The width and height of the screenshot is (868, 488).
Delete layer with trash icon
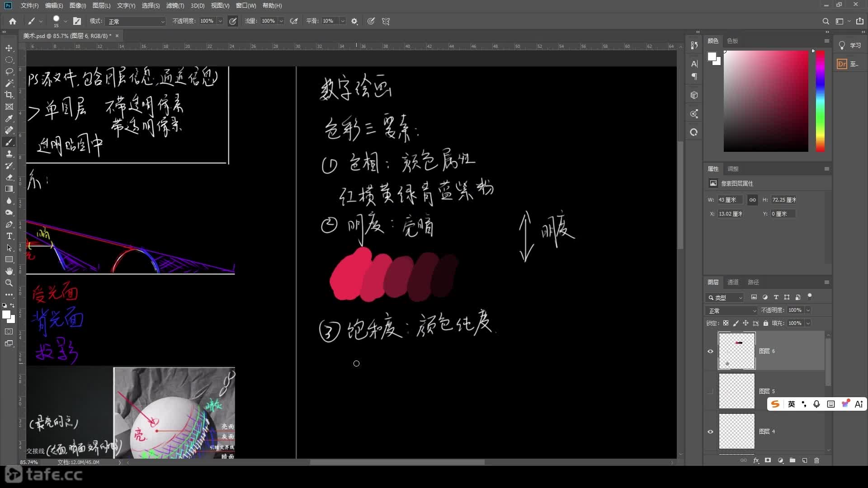tap(816, 460)
